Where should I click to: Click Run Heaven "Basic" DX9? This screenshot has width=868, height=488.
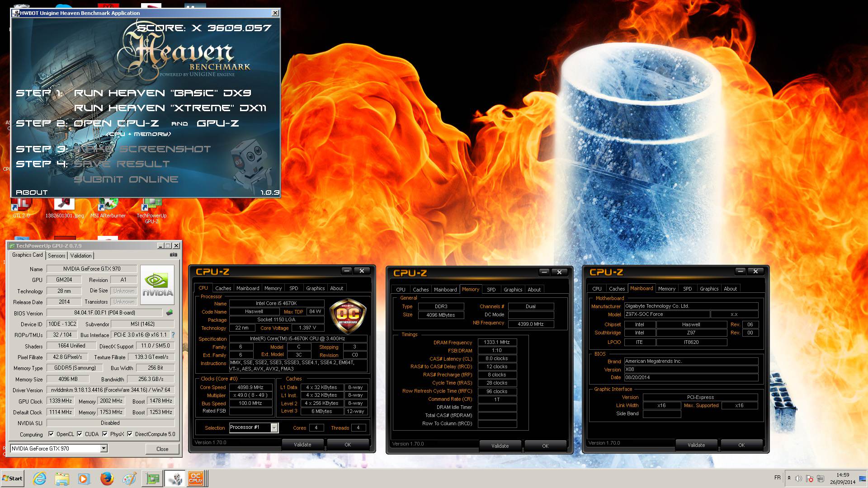(163, 93)
